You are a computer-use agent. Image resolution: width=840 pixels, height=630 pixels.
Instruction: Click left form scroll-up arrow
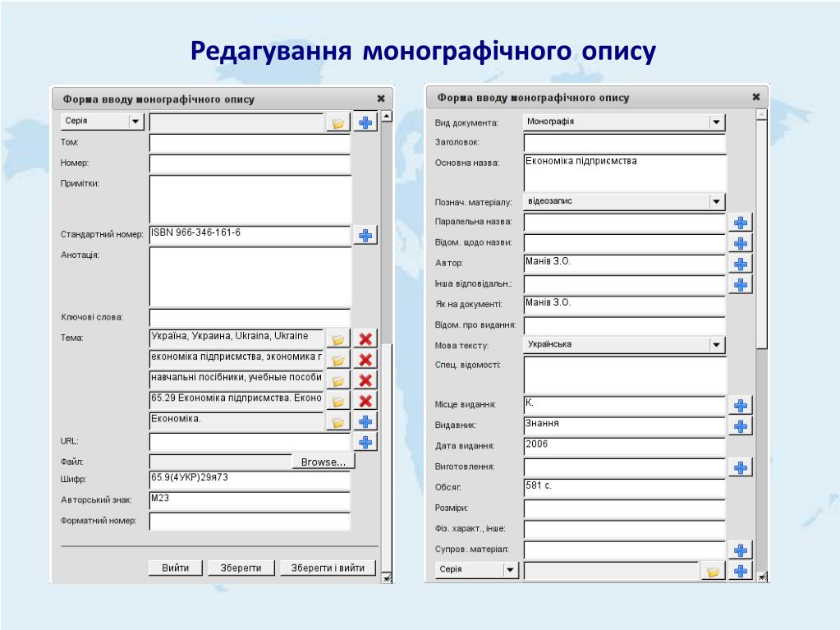pyautogui.click(x=387, y=116)
